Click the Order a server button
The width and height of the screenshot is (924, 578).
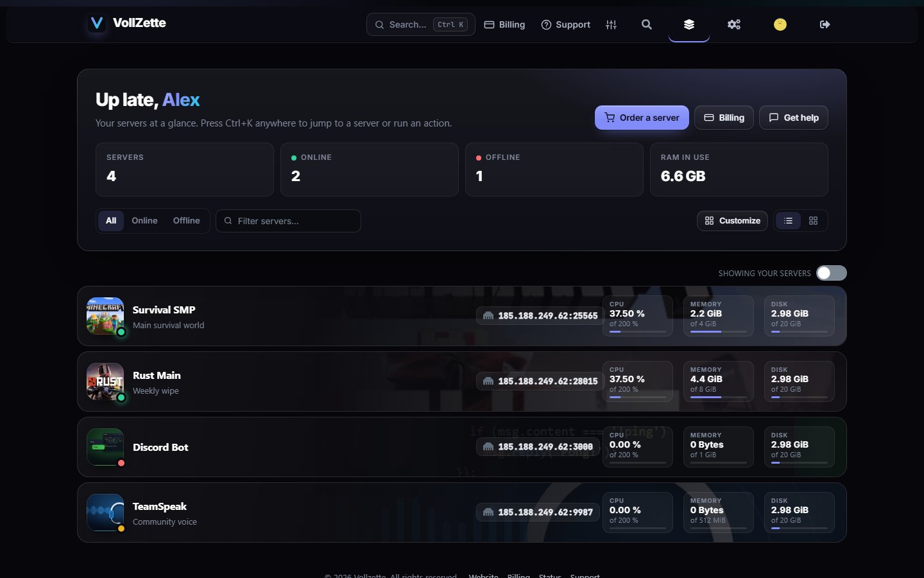(x=642, y=118)
